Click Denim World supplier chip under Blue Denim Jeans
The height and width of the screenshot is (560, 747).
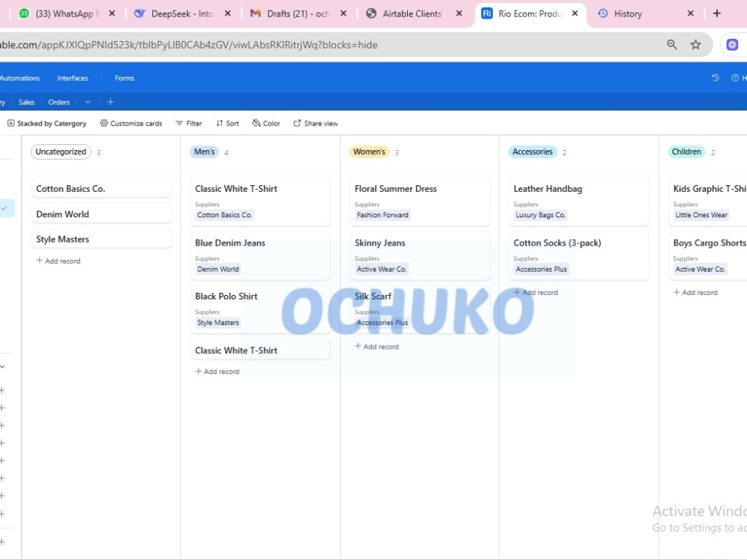pos(218,270)
